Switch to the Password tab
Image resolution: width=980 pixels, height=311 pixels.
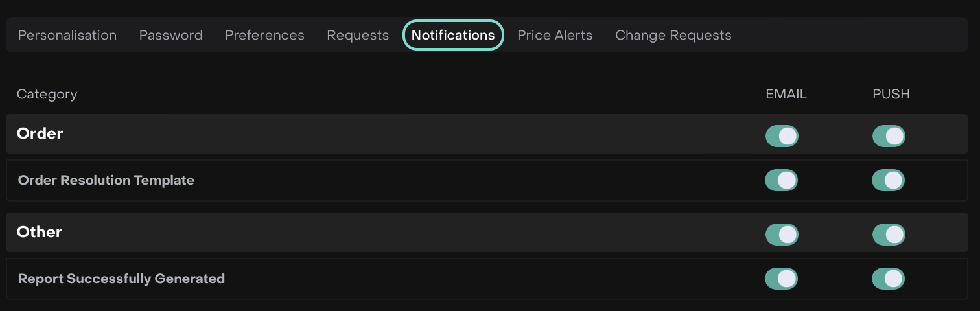(171, 35)
